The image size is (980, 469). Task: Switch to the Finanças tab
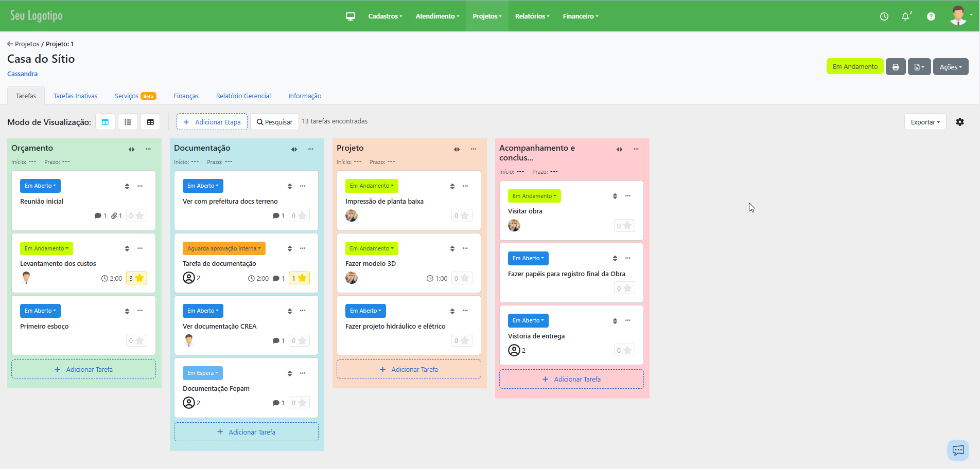186,96
